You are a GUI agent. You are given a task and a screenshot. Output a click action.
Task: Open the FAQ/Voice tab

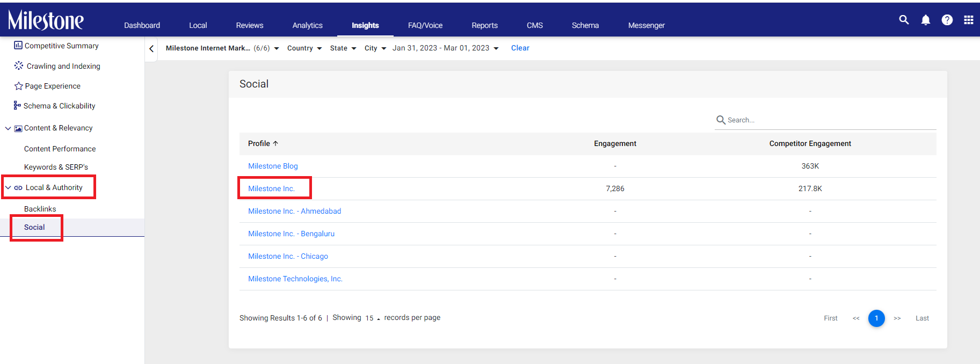click(425, 25)
